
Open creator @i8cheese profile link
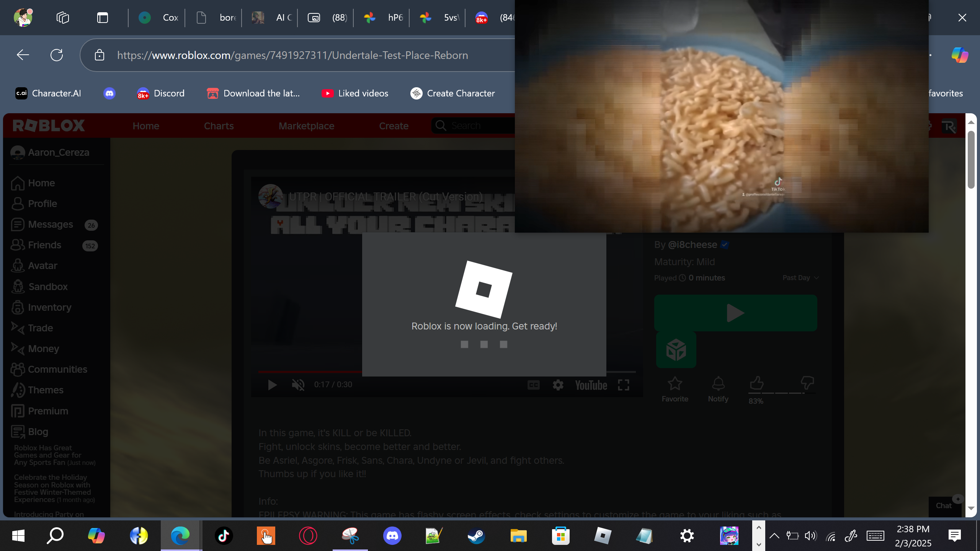pyautogui.click(x=693, y=245)
